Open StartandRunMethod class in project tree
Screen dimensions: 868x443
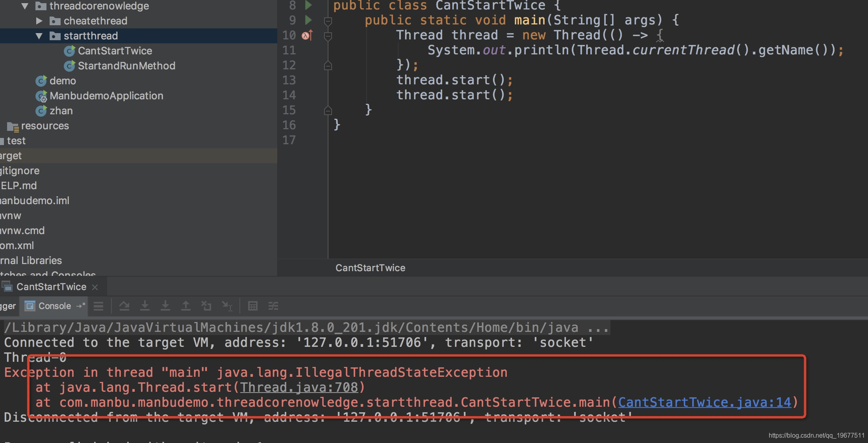coord(126,66)
